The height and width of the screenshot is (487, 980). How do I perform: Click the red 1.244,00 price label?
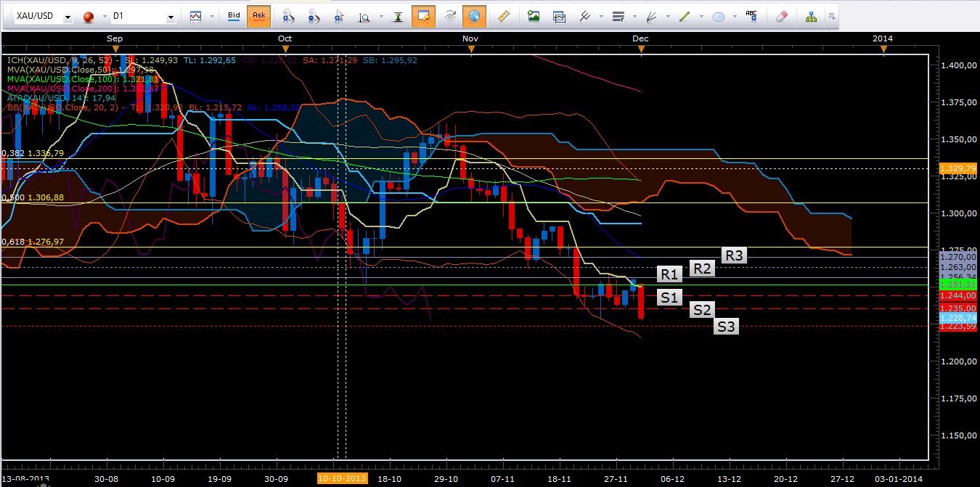pos(957,296)
